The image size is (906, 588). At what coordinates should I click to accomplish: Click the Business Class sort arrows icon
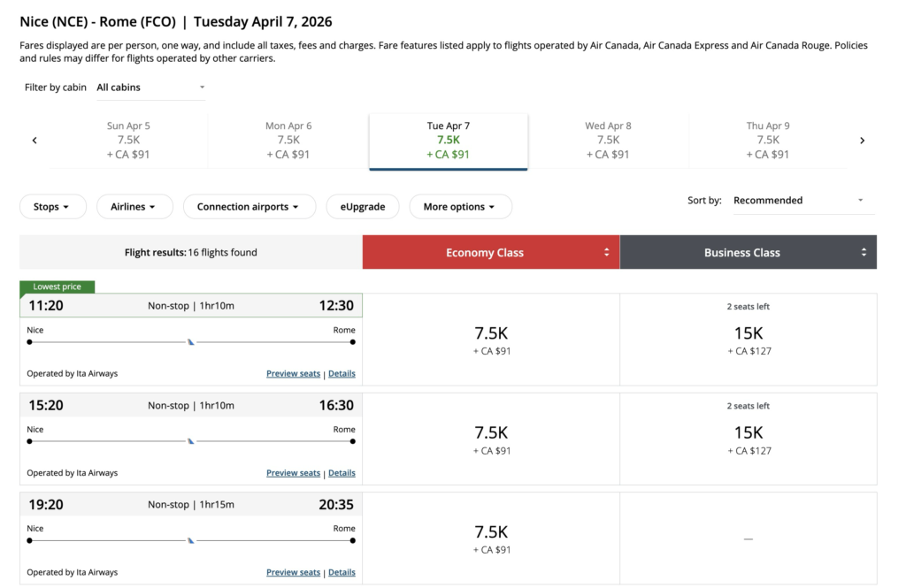[x=864, y=252]
